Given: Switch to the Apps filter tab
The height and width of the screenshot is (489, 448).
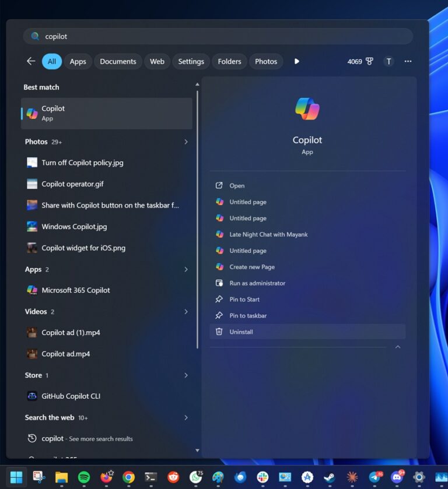Looking at the screenshot, I should point(78,61).
